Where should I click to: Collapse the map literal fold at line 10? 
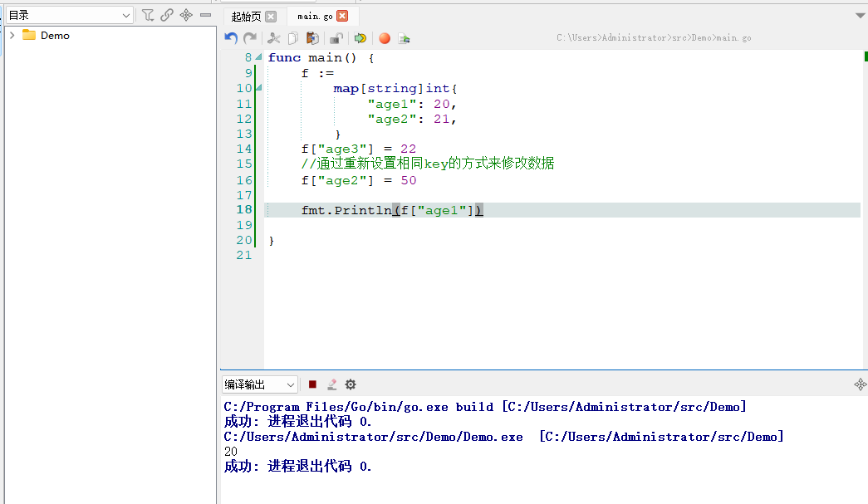258,88
